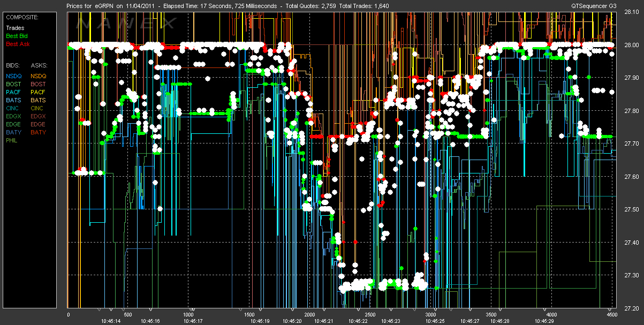This screenshot has width=644, height=325.
Task: Select BATS under the BIDS column
Action: point(13,100)
